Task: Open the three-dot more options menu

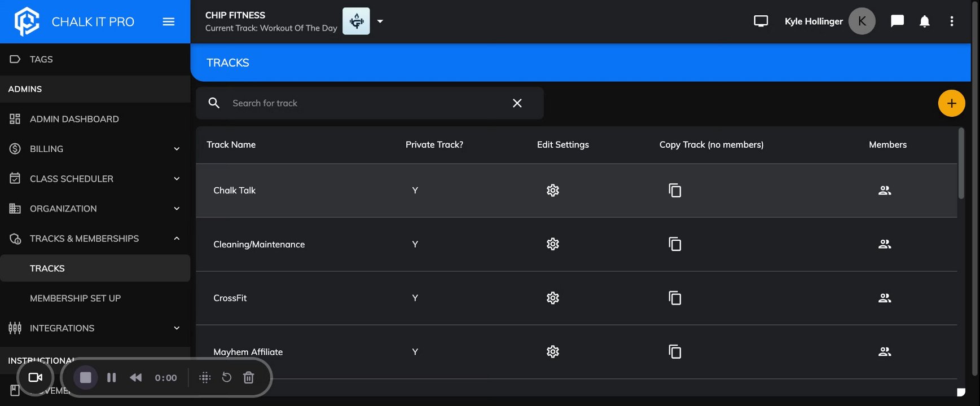Action: click(951, 21)
